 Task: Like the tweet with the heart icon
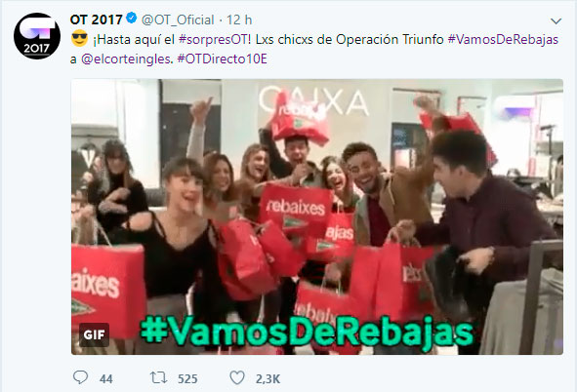coord(237,377)
